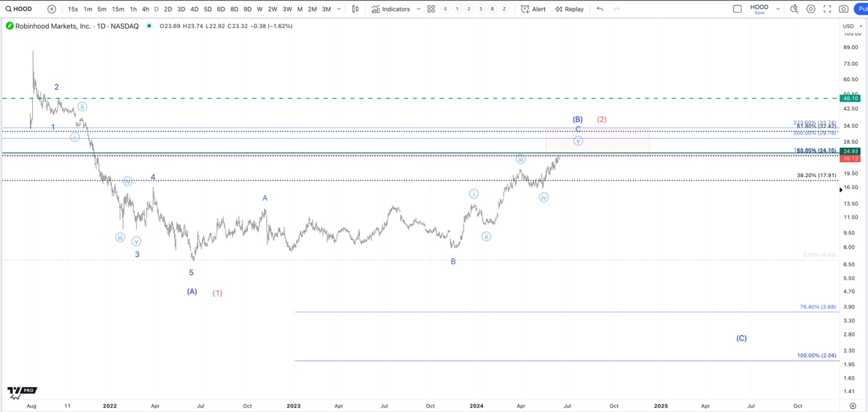The height and width of the screenshot is (412, 868).
Task: Choose the 9D timeframe
Action: click(248, 9)
